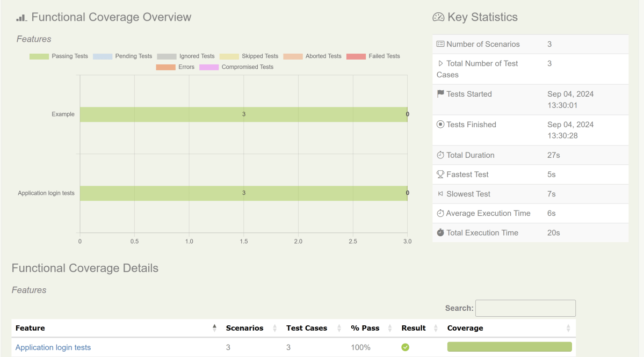644x357 pixels.
Task: Hide Skipped Tests via legend entry
Action: point(249,56)
